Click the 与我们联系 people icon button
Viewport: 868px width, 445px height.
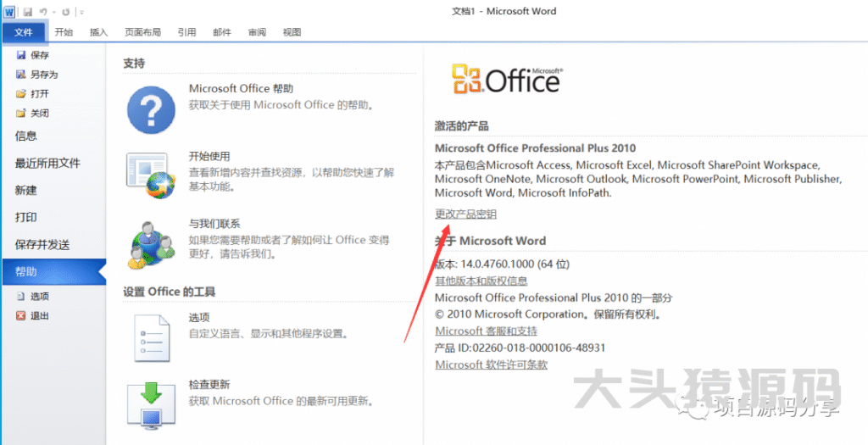pyautogui.click(x=152, y=245)
